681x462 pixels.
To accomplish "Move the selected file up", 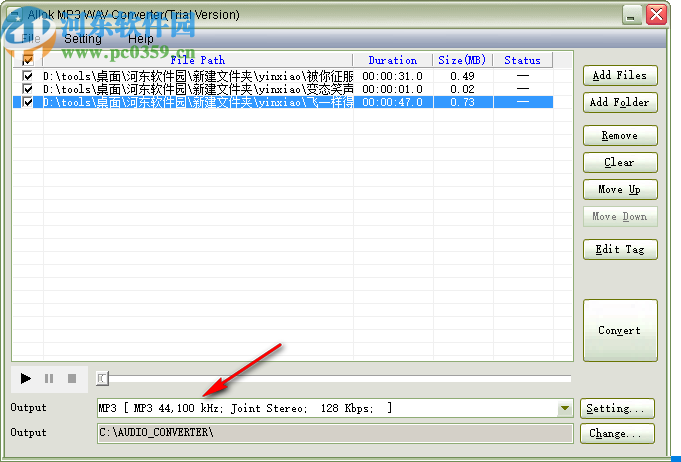I will (620, 189).
